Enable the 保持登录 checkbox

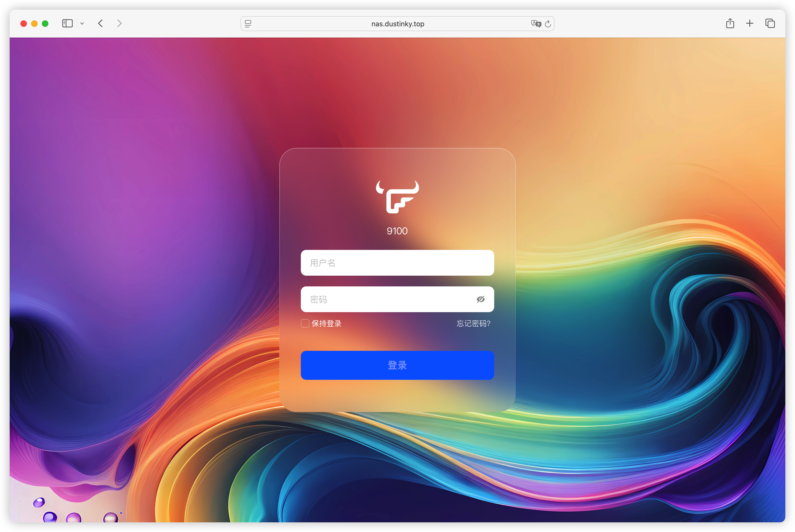(x=305, y=323)
